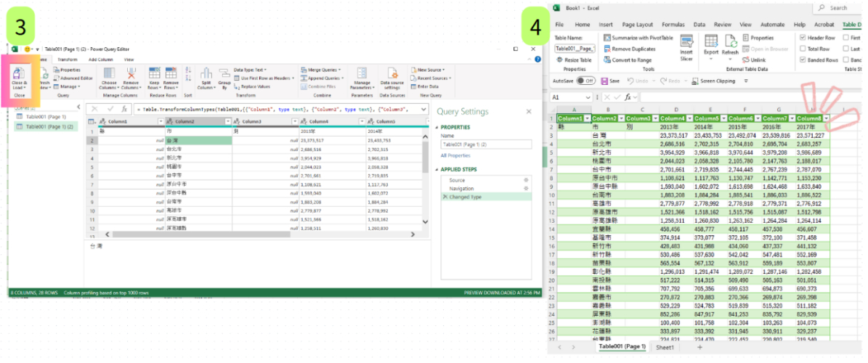Click Keep Rows icon in Power Query
This screenshot has width=868, height=363.
pyautogui.click(x=154, y=78)
